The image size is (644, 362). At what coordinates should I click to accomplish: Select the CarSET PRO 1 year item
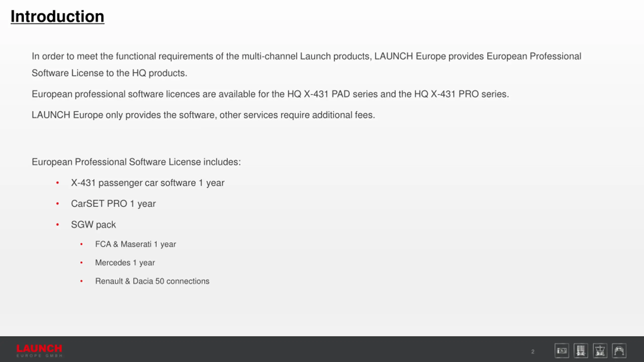coord(113,204)
